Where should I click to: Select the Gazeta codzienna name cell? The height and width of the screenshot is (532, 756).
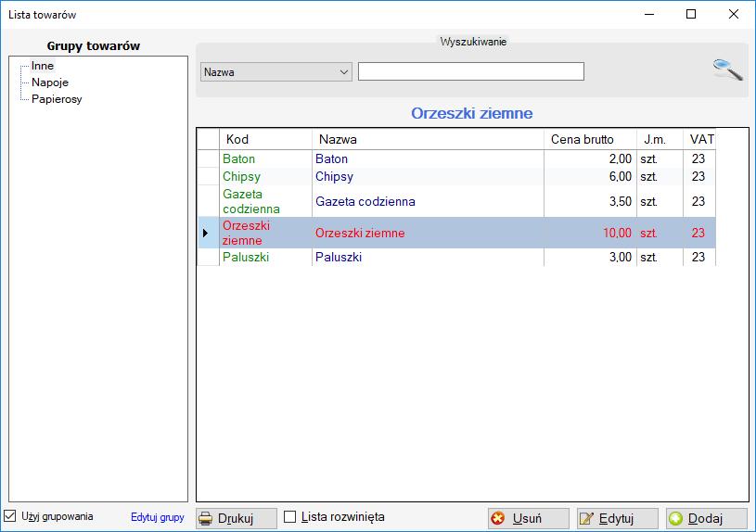pos(429,201)
